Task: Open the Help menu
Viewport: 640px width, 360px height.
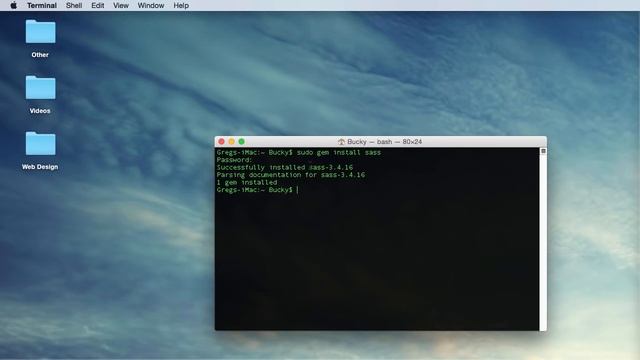Action: coord(181,5)
